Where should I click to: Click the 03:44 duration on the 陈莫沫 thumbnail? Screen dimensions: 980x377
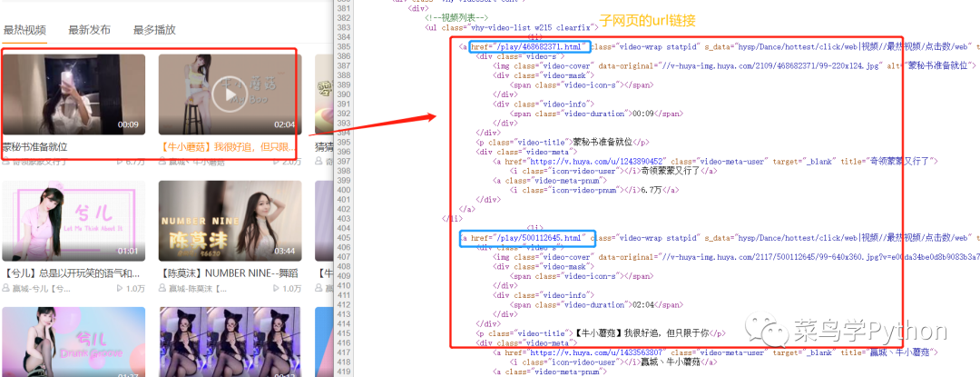point(284,251)
